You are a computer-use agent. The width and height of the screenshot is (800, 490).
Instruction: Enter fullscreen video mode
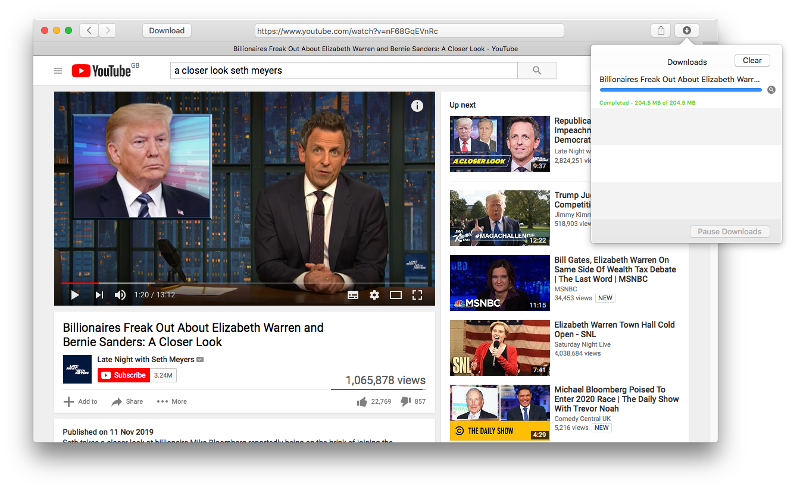pyautogui.click(x=417, y=295)
